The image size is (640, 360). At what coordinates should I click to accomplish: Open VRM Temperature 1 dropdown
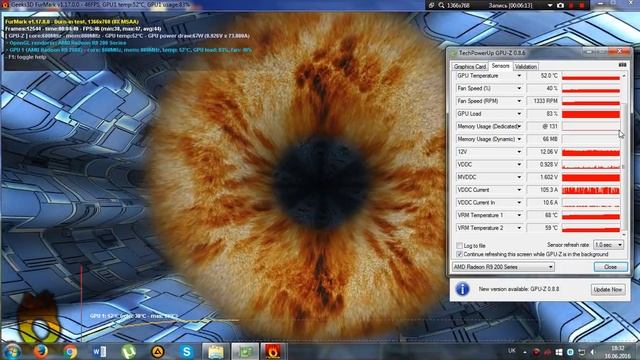coord(519,215)
